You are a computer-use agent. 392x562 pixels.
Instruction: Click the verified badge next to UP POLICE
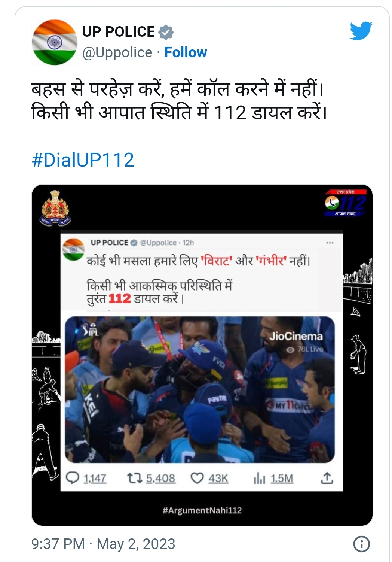point(166,32)
